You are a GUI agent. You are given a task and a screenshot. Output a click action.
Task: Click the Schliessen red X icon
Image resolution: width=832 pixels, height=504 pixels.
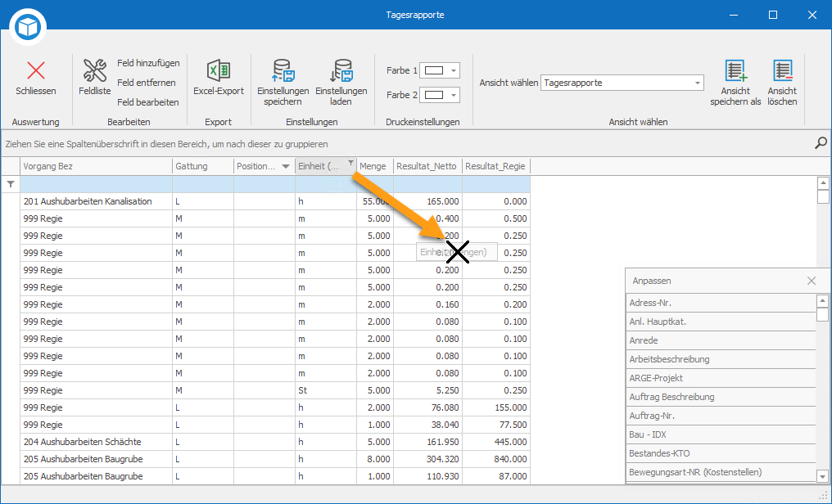[x=36, y=70]
